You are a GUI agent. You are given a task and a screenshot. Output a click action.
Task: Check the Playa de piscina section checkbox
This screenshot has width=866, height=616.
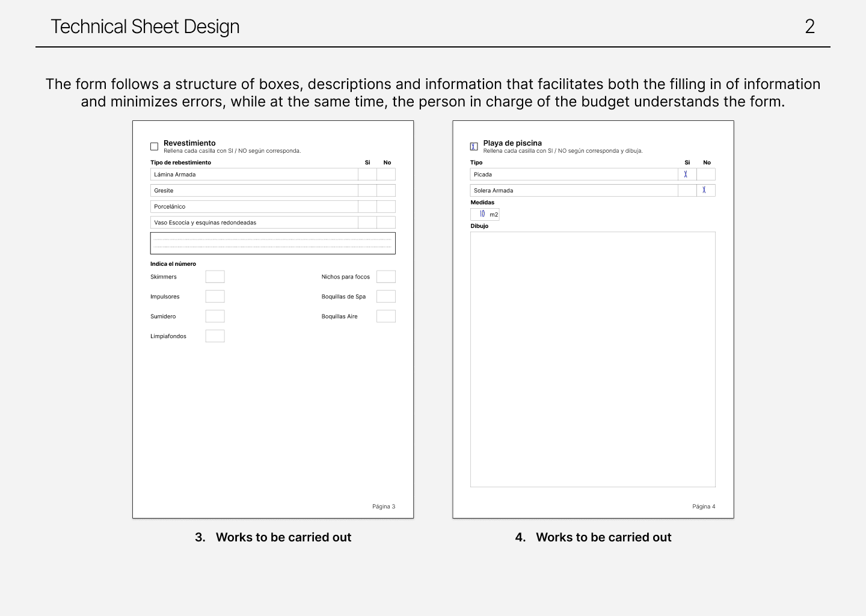pos(474,146)
